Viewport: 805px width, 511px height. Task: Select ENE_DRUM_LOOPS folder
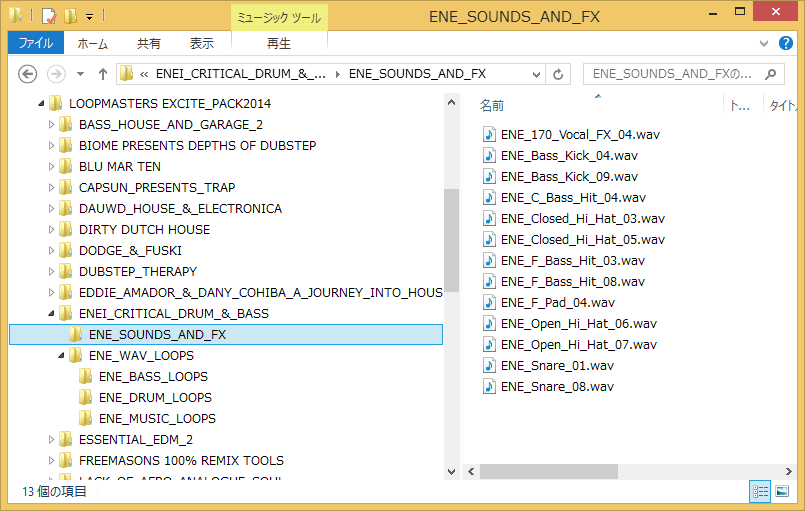tap(155, 398)
